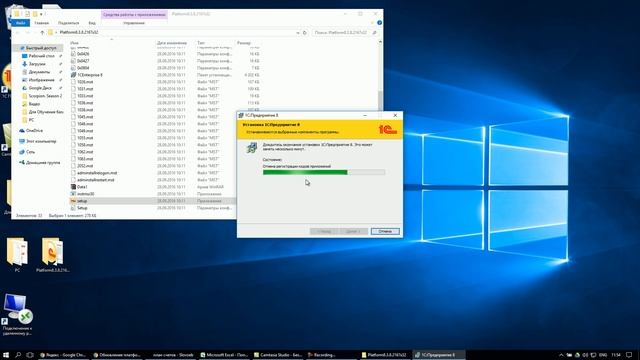The image size is (640, 360).
Task: Open the Поделиться tab in Explorer
Action: coord(68,23)
